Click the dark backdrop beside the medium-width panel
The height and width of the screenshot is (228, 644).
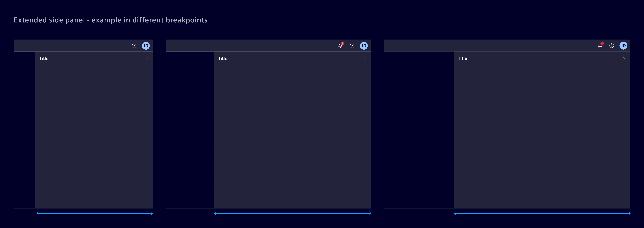click(x=190, y=130)
